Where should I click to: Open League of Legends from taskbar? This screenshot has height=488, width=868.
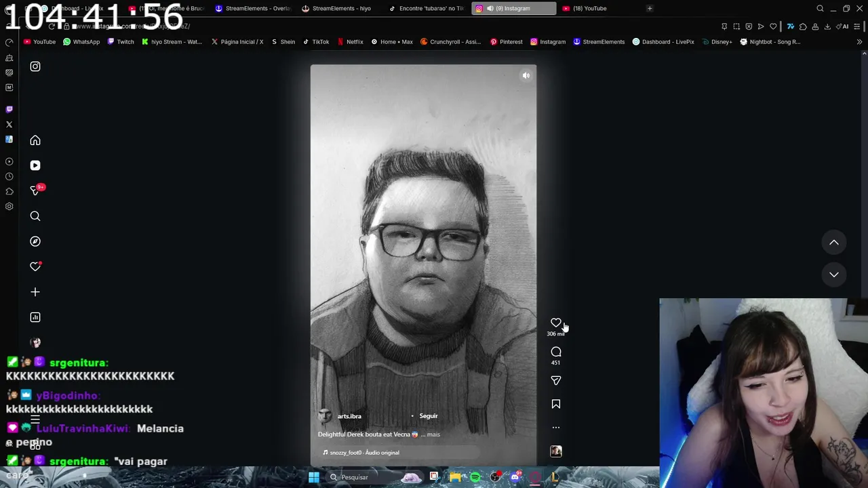coord(555,477)
